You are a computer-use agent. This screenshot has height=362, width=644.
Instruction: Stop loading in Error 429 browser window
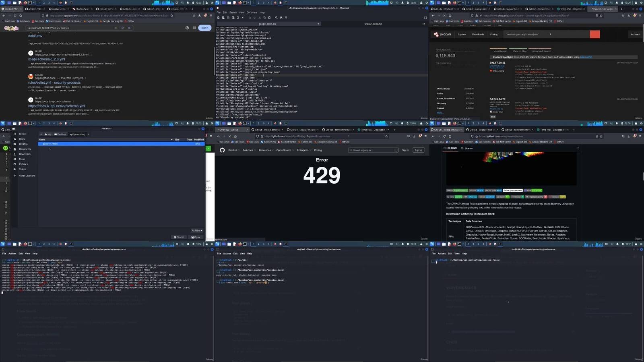click(x=230, y=136)
